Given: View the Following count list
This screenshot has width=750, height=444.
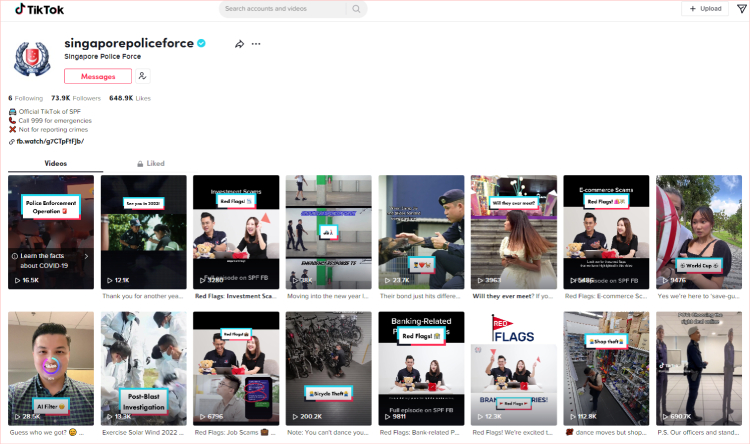Looking at the screenshot, I should click(26, 98).
